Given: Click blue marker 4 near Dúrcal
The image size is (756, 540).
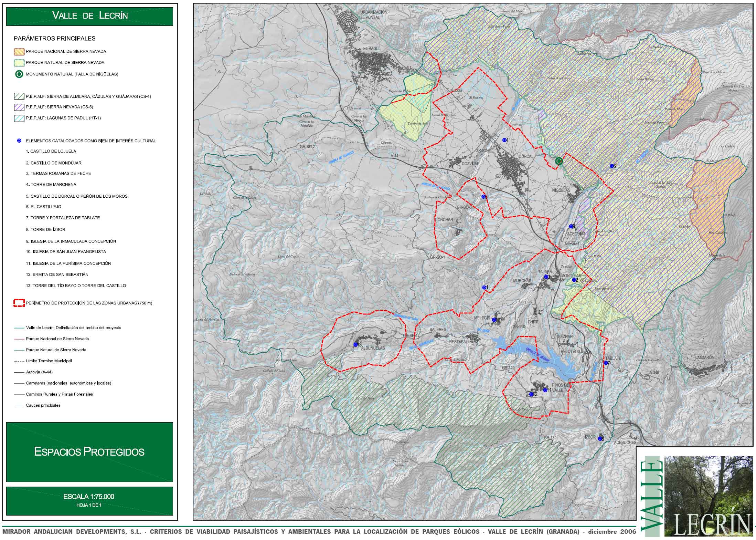Looking at the screenshot, I should (x=504, y=140).
